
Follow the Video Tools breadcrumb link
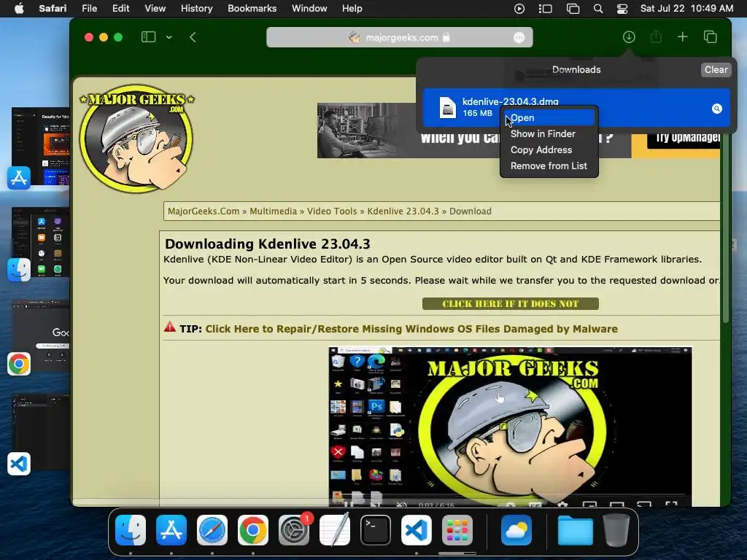(332, 211)
